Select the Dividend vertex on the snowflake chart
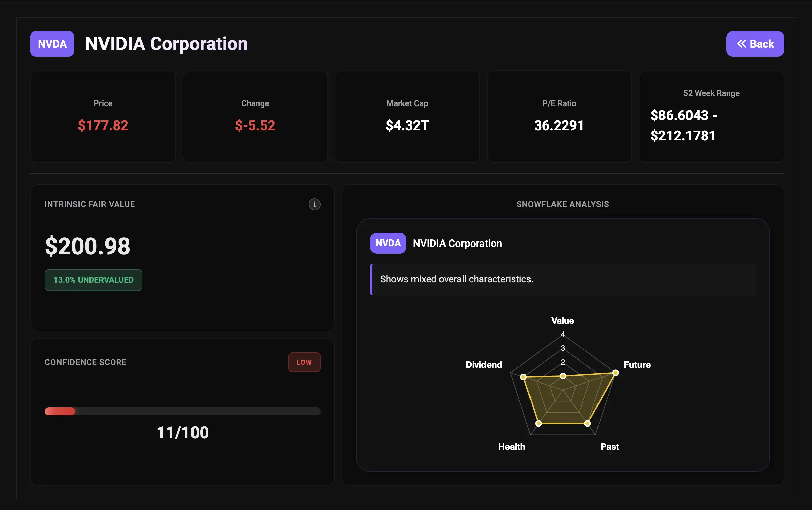The image size is (812, 510). pos(523,376)
